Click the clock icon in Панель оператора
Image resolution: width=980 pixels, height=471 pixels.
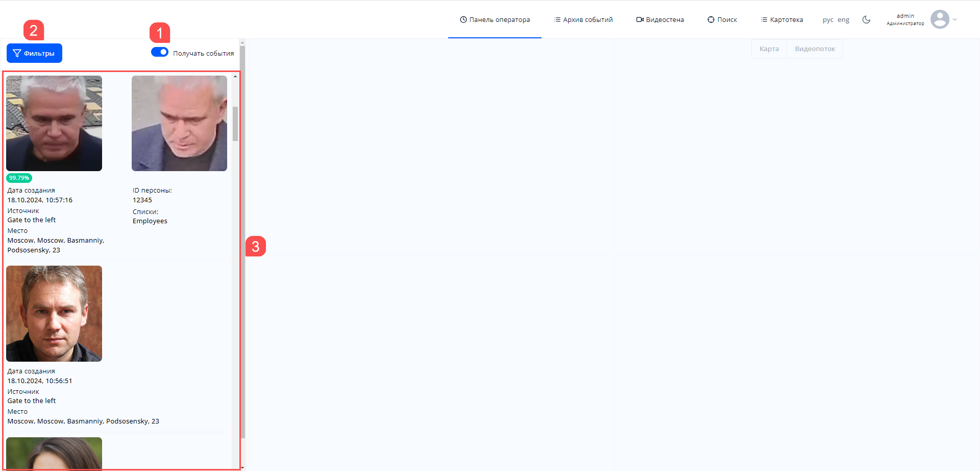pos(463,20)
